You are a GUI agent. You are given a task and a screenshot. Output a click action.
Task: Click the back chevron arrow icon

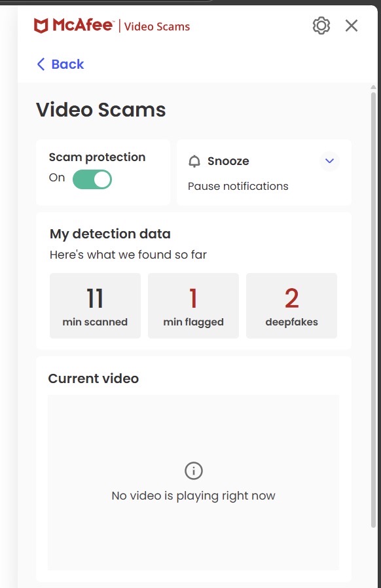point(41,64)
